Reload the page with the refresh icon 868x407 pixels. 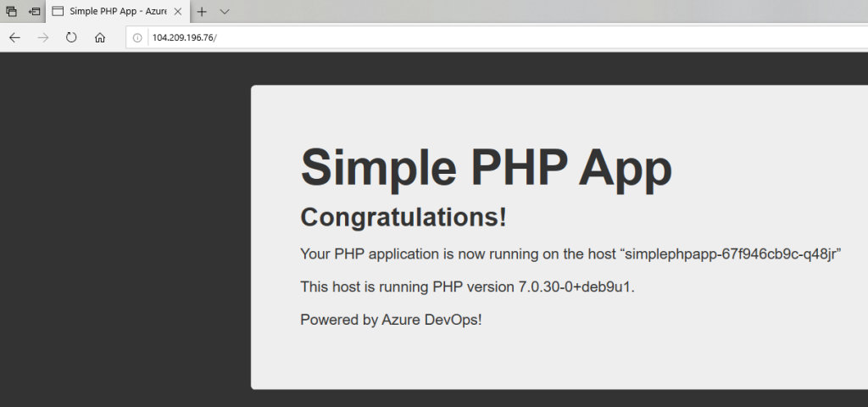71,37
